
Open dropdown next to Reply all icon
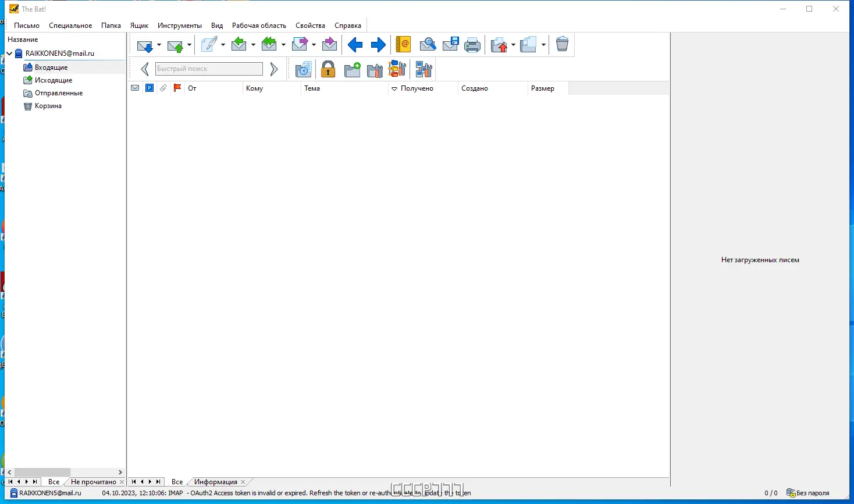point(283,45)
